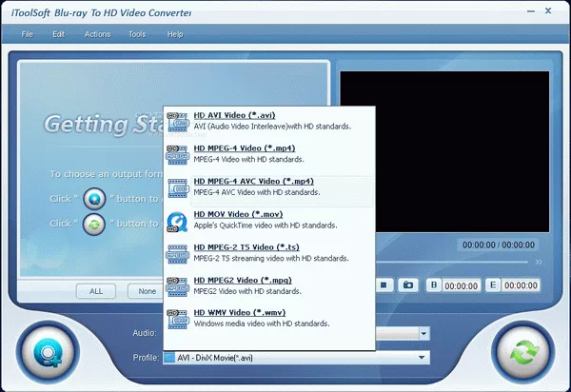This screenshot has height=392, width=571.
Task: Click 'MPEG-2 TS streaming video with HD standards.' text
Action: point(271,258)
